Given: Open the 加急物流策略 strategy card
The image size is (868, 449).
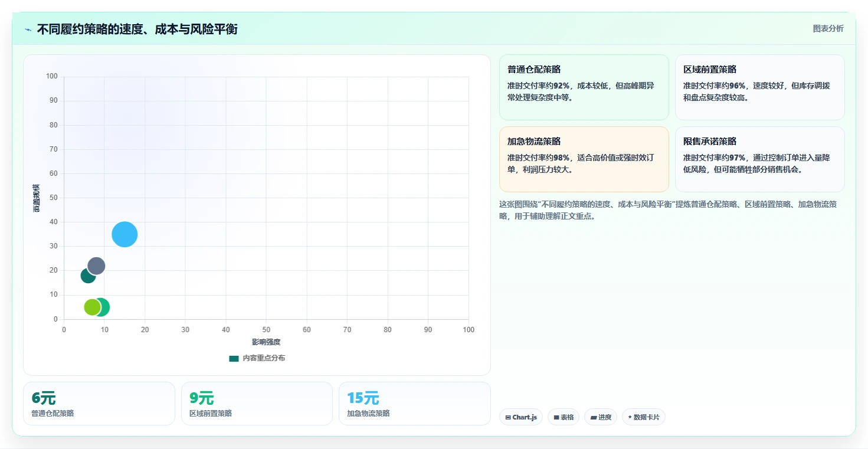Looking at the screenshot, I should click(x=584, y=159).
